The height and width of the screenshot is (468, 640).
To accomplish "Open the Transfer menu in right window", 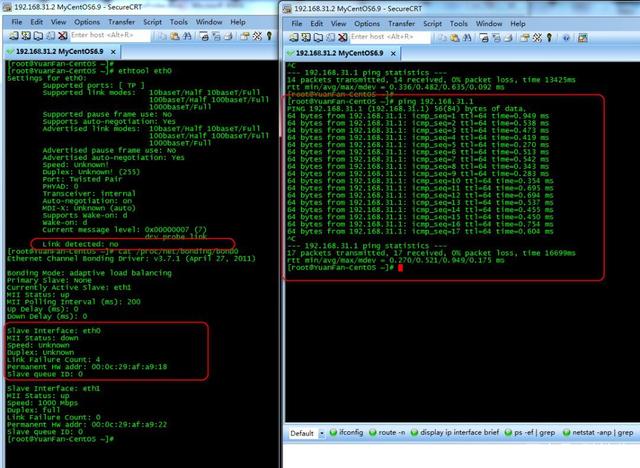I will pyautogui.click(x=401, y=24).
